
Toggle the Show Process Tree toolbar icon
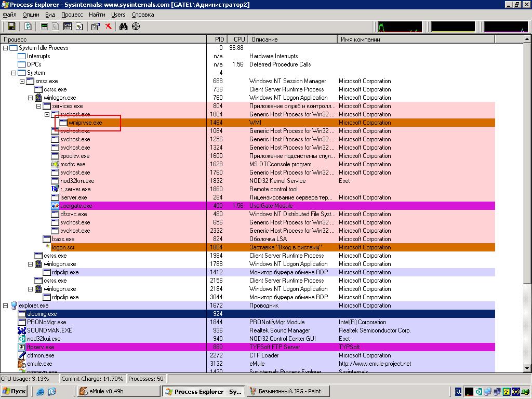(55, 26)
